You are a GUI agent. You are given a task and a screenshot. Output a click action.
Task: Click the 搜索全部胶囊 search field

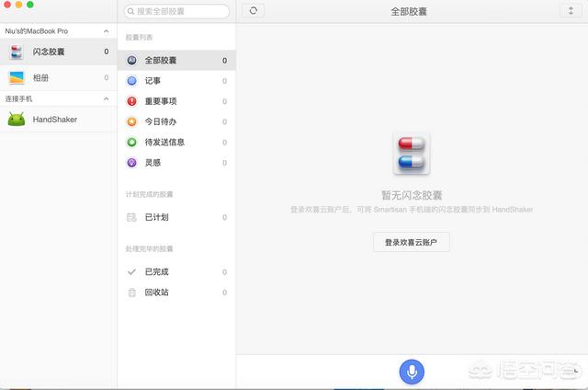[x=176, y=12]
